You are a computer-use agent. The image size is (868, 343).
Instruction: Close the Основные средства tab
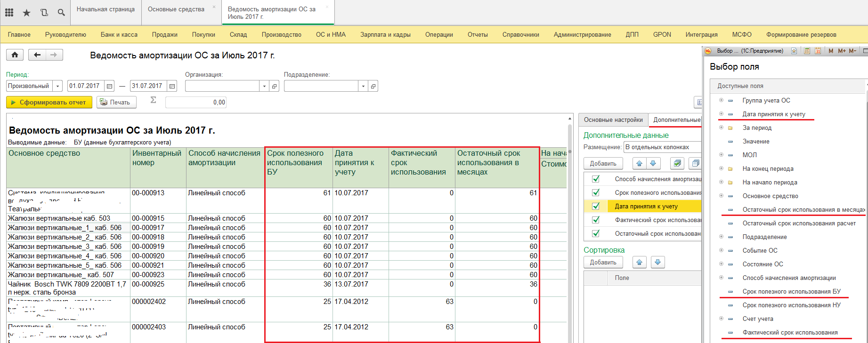pyautogui.click(x=214, y=7)
